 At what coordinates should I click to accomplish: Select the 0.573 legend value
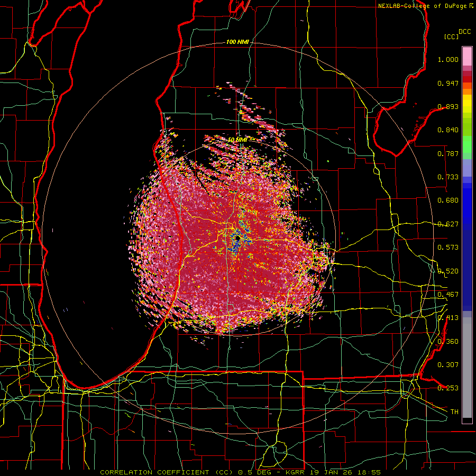tap(448, 247)
